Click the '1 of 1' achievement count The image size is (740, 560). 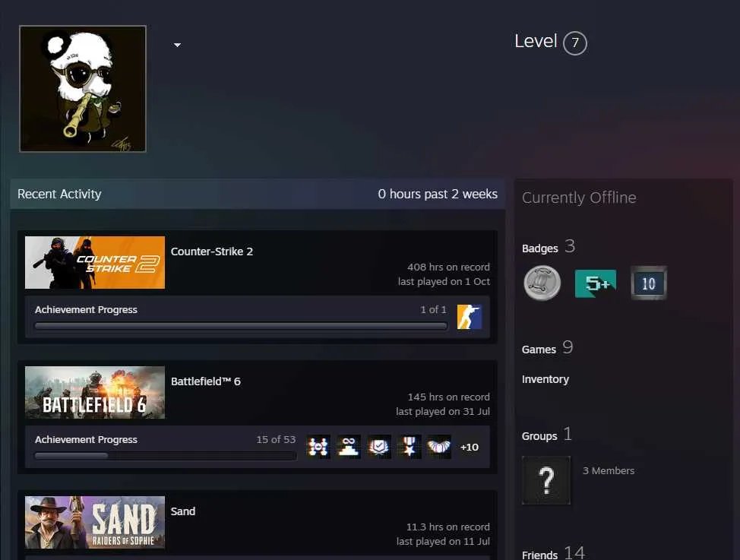coord(433,309)
